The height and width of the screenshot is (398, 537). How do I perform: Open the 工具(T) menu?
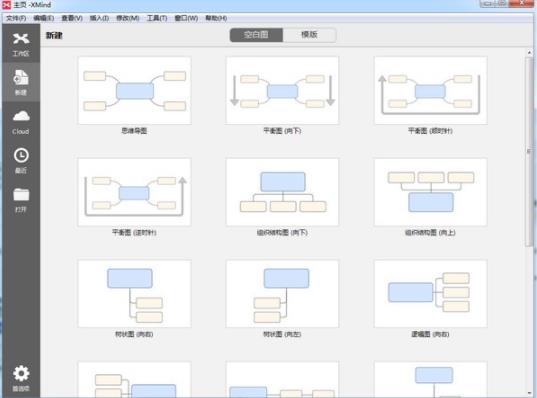coord(157,18)
